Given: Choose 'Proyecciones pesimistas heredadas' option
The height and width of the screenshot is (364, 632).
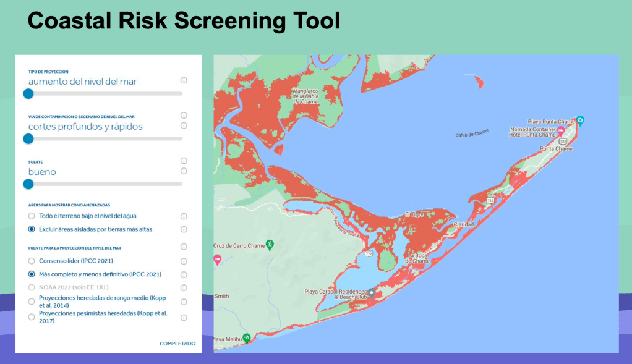Looking at the screenshot, I should click(32, 317).
